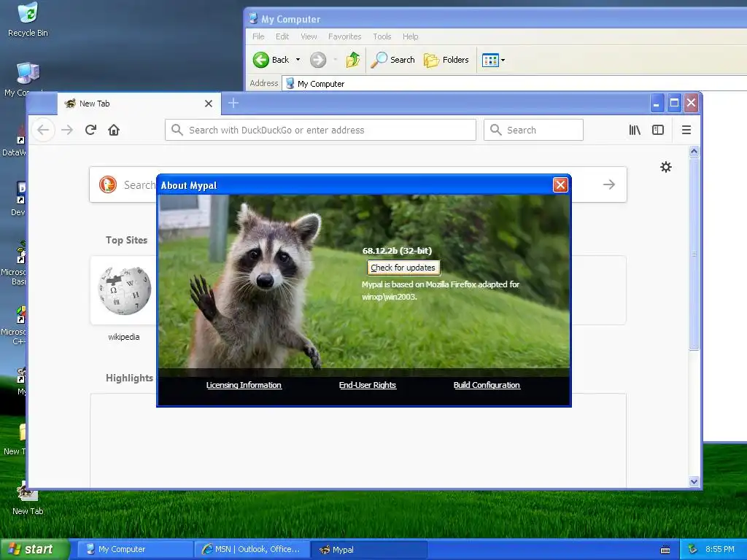Switch to MSN Outlook taskbar button
Screen dimensions: 747x560
[x=252, y=550]
